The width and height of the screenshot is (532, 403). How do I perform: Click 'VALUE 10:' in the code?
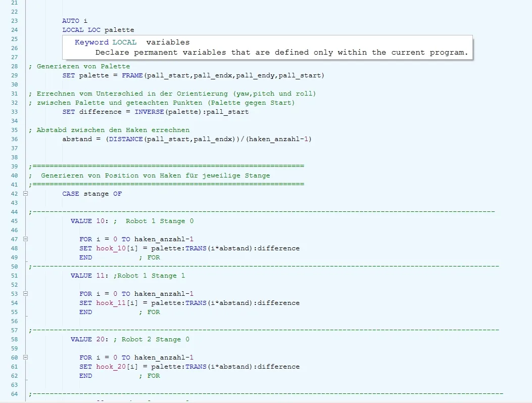click(89, 221)
